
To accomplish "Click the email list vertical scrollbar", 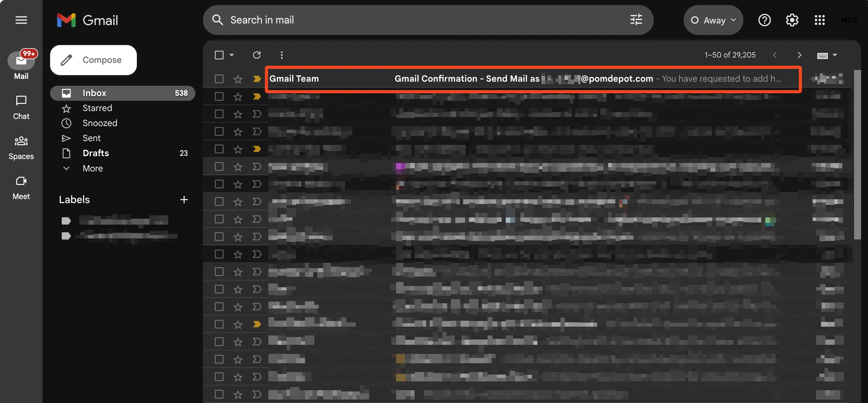I will [857, 155].
